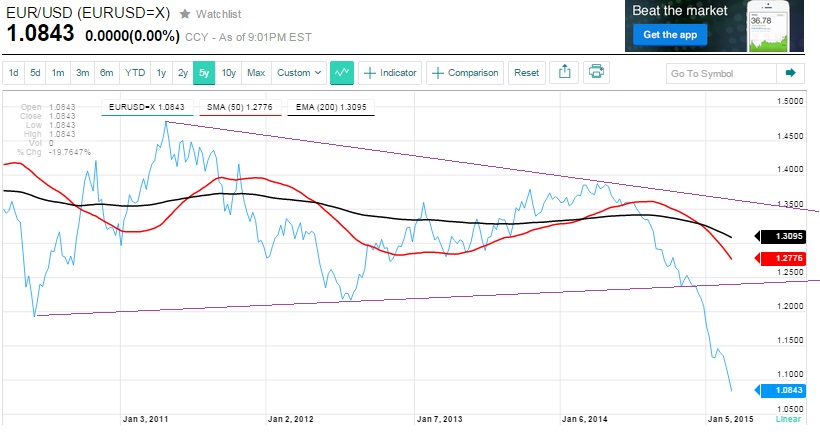Open the Custom range dropdown
Viewport: 820px width, 437px height.
pyautogui.click(x=299, y=73)
